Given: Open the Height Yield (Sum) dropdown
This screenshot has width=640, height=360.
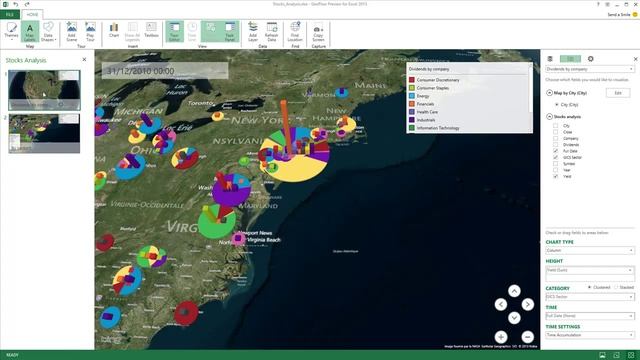Looking at the screenshot, I should pyautogui.click(x=590, y=270).
